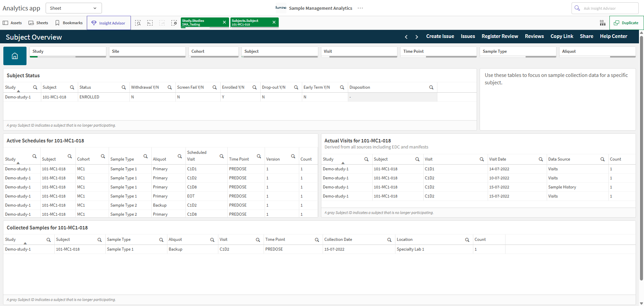Expand the Sample Type filter pane

[x=518, y=52]
